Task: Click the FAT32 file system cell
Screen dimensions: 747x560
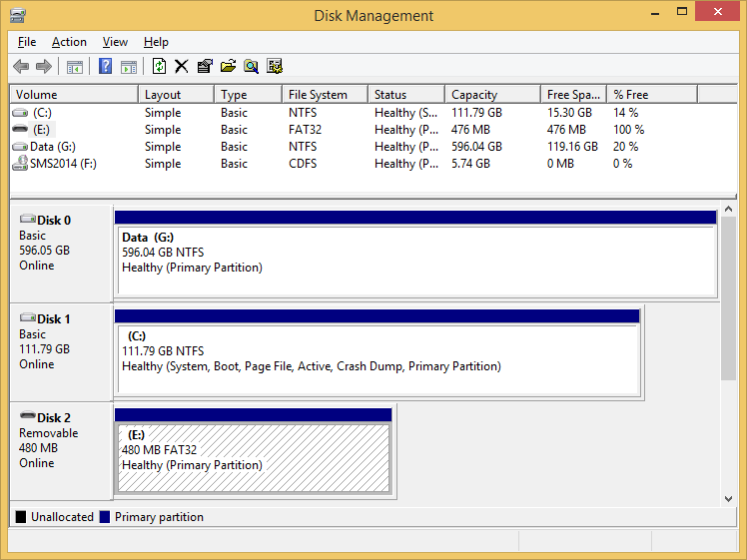Action: click(305, 130)
